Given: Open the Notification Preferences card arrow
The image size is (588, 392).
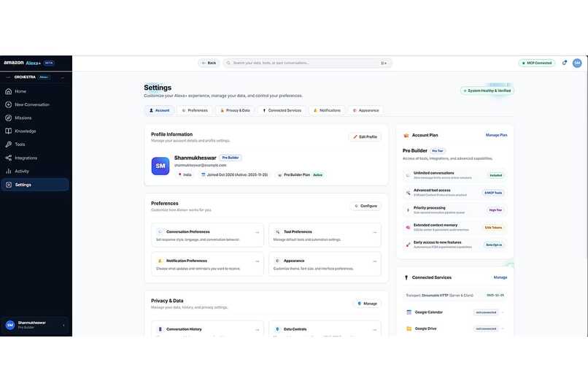Looking at the screenshot, I should pyautogui.click(x=258, y=261).
